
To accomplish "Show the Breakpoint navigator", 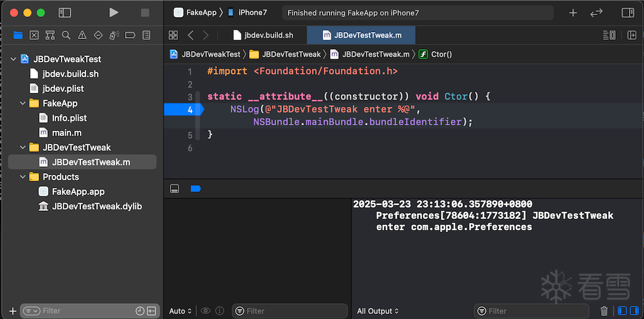I will click(x=130, y=35).
